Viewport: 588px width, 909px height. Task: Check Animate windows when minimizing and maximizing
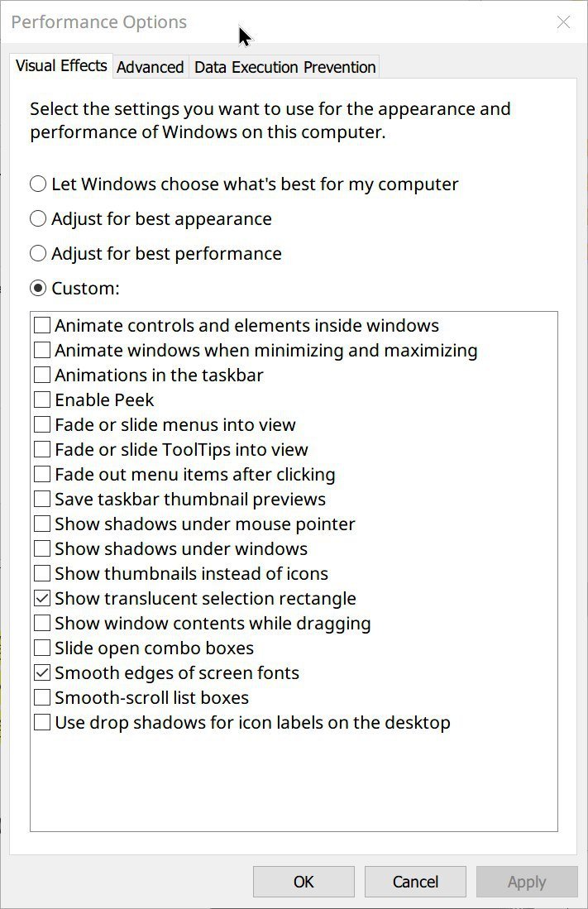tap(42, 350)
